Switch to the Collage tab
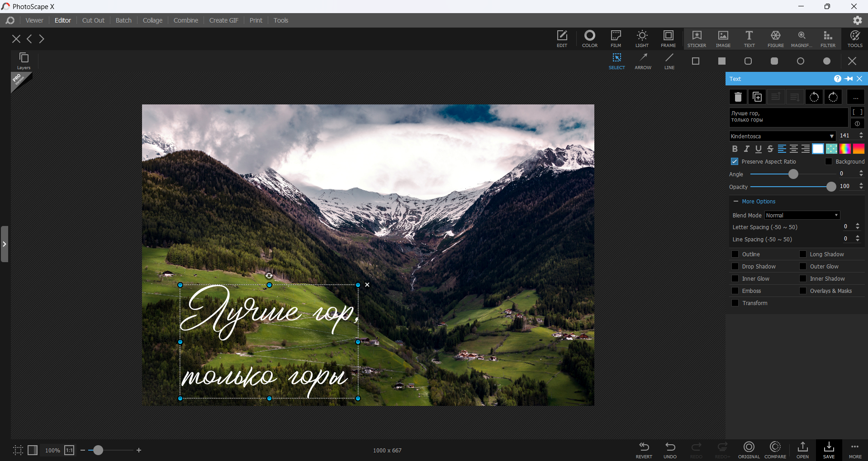Viewport: 868px width, 461px height. coord(152,20)
